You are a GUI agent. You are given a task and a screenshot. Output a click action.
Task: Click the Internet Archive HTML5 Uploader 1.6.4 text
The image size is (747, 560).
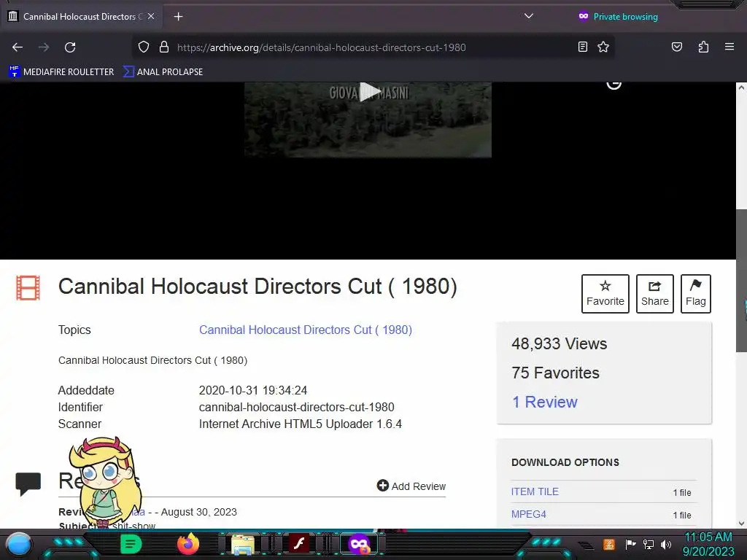(300, 424)
